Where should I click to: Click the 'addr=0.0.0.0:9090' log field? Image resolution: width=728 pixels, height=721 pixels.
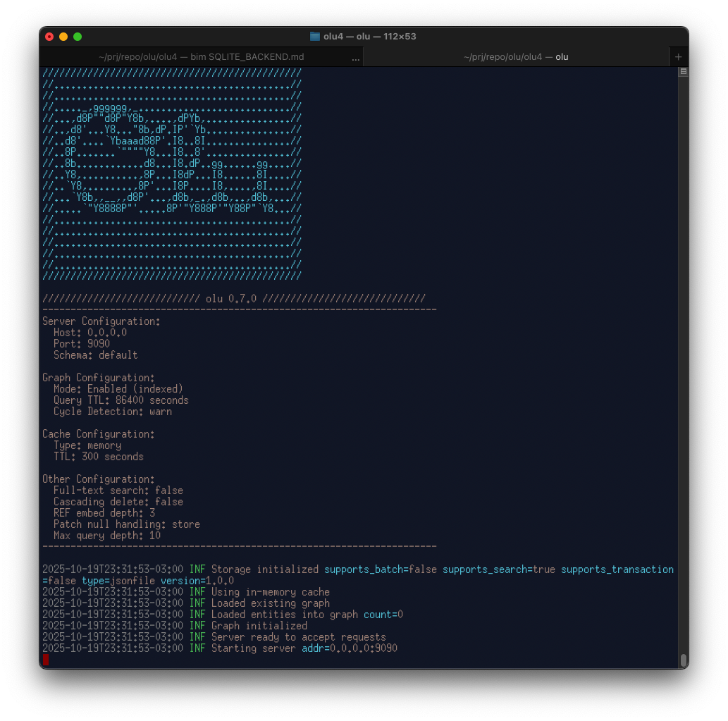[350, 648]
